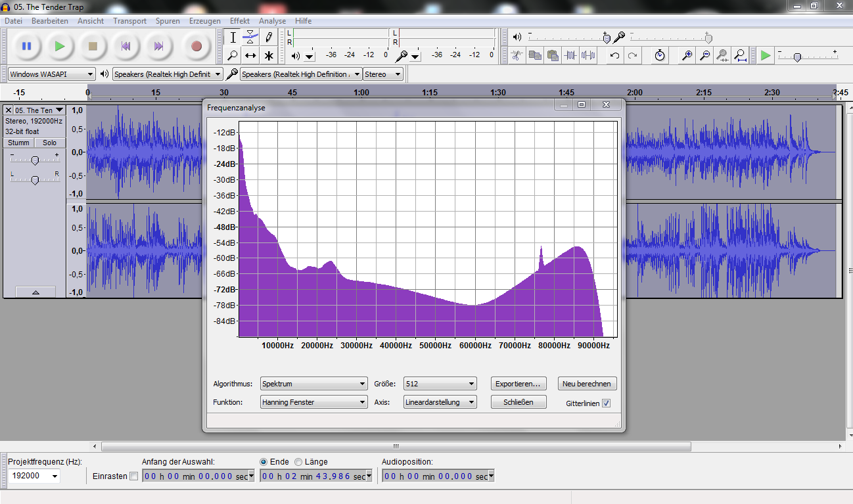The image size is (853, 504).
Task: Select the Länge radio button
Action: (x=299, y=462)
